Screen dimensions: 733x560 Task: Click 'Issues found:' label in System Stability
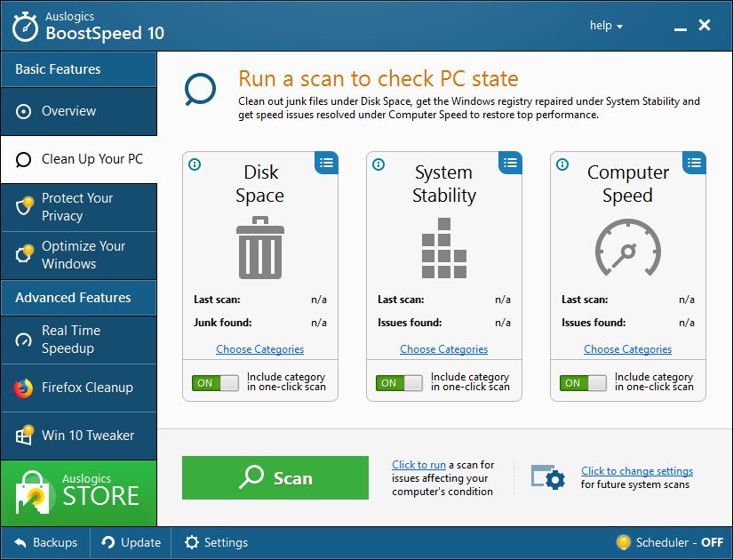(410, 323)
